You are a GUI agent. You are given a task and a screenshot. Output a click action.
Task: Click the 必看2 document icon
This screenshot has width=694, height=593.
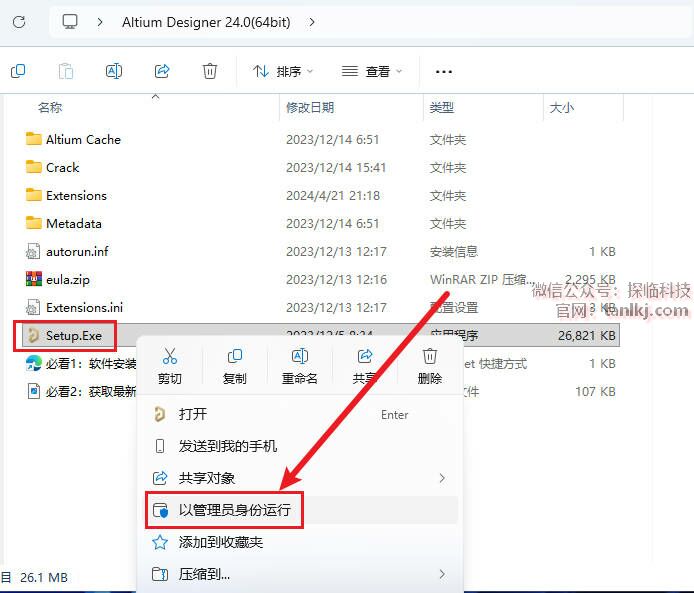tap(33, 391)
